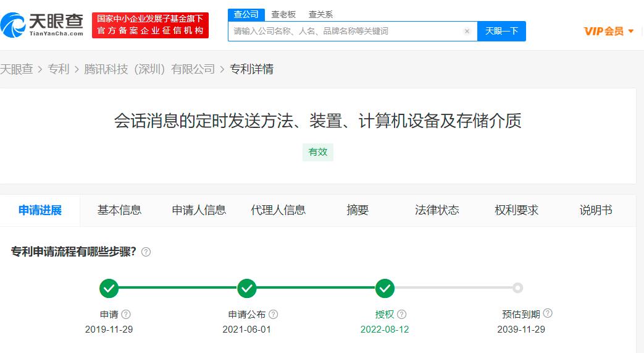Open the VIP会员 dropdown menu
Image resolution: width=644 pixels, height=353 pixels.
(609, 32)
